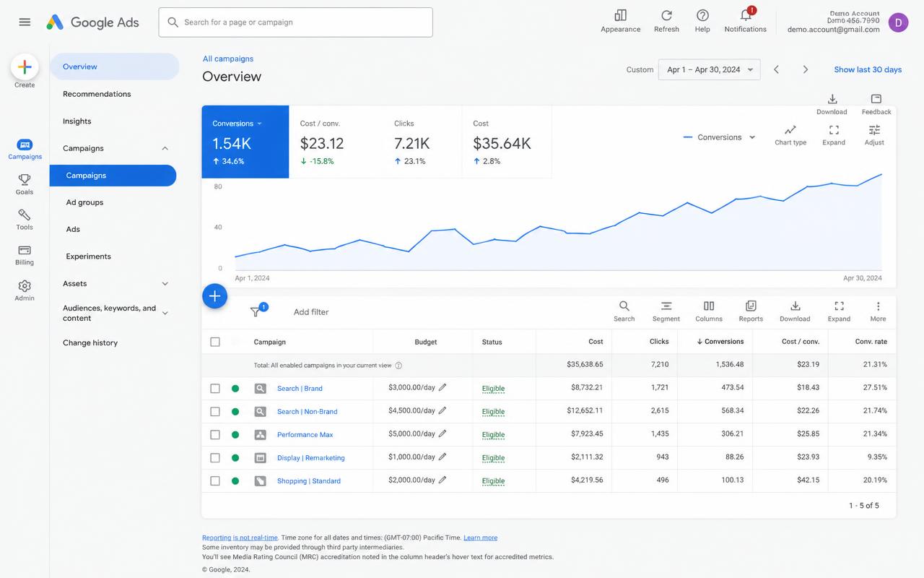Toggle Display | Remarketing status dot

pyautogui.click(x=235, y=458)
